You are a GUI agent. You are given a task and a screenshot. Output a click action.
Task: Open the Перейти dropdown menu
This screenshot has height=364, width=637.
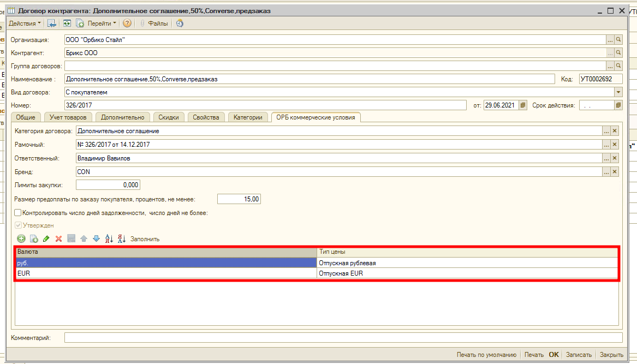[102, 23]
